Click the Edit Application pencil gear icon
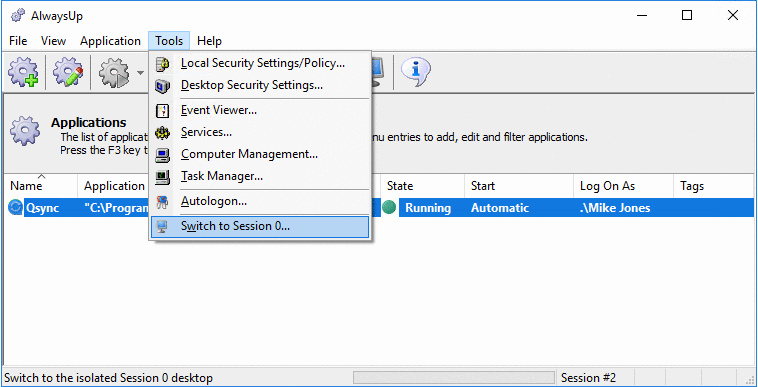Image resolution: width=758 pixels, height=387 pixels. [x=68, y=72]
